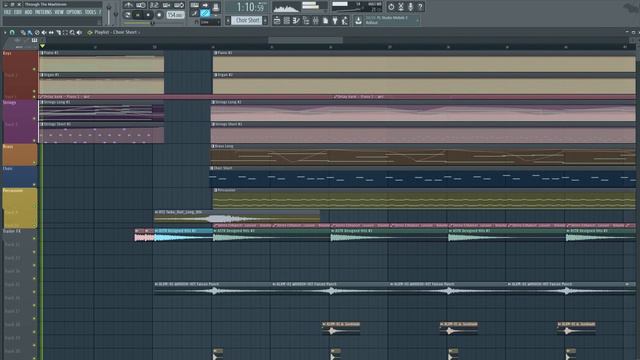This screenshot has height=360, width=640.
Task: Click the download content icon
Action: click(x=358, y=20)
